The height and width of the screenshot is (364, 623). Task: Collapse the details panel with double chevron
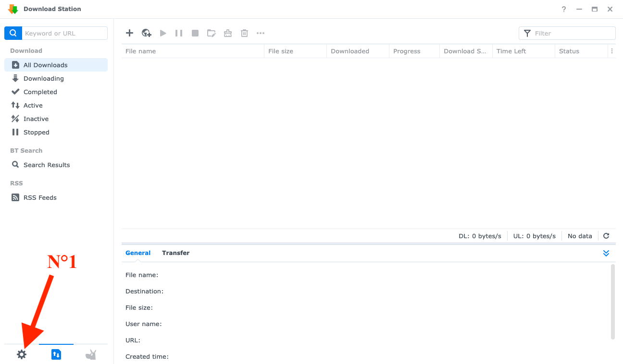[x=606, y=253]
